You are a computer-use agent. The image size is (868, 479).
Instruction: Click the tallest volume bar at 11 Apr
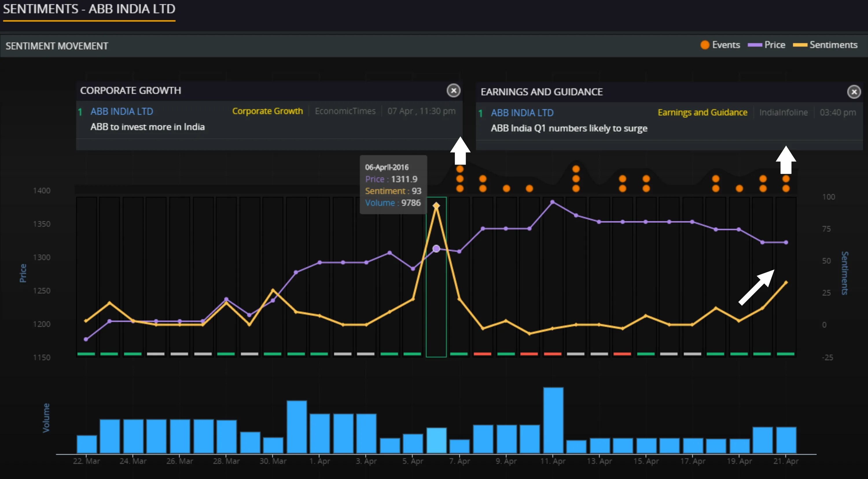[x=553, y=420]
